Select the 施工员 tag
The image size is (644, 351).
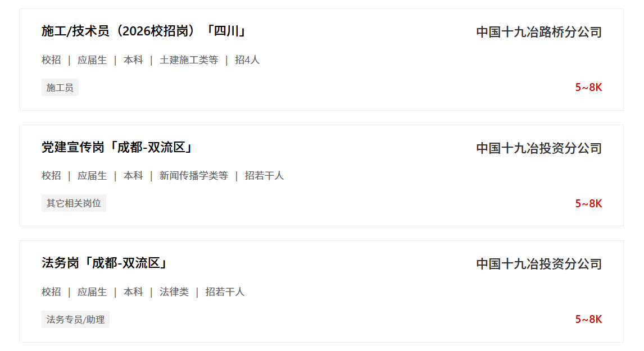point(60,88)
